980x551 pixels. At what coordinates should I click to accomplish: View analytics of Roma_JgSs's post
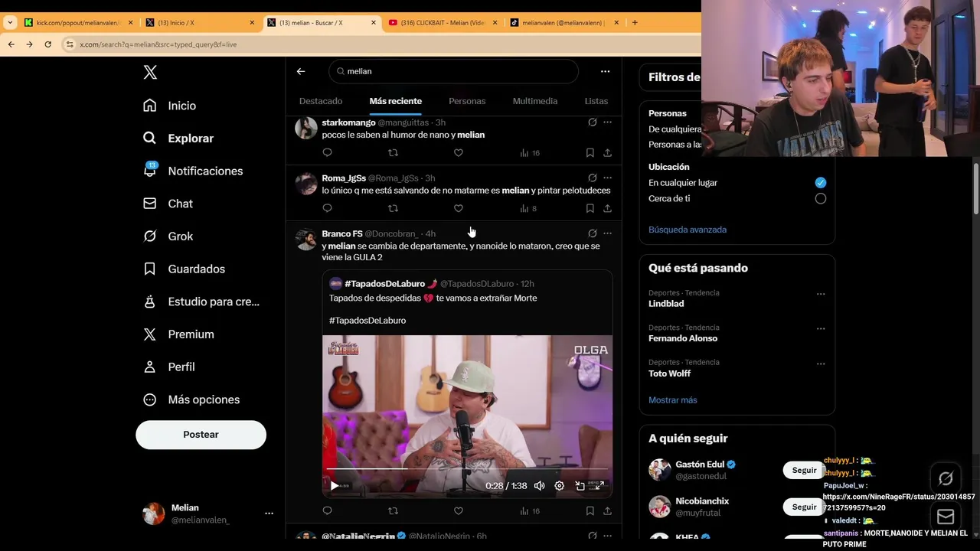(528, 208)
